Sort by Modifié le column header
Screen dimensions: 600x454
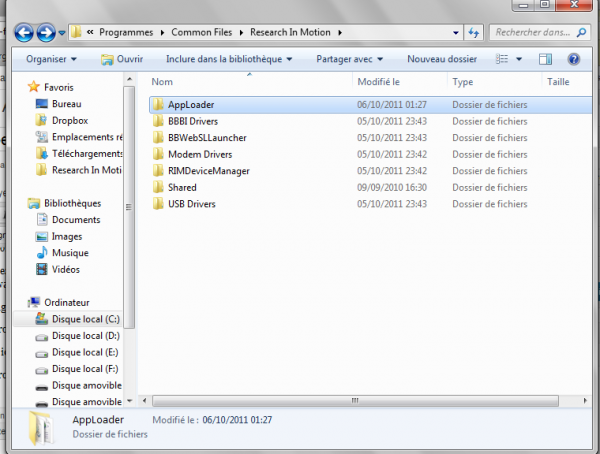point(378,82)
